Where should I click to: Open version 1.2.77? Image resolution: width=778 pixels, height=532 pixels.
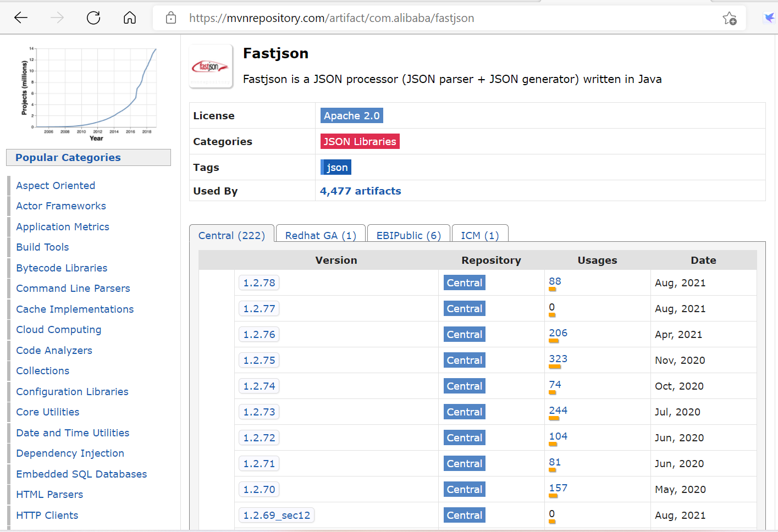[259, 308]
